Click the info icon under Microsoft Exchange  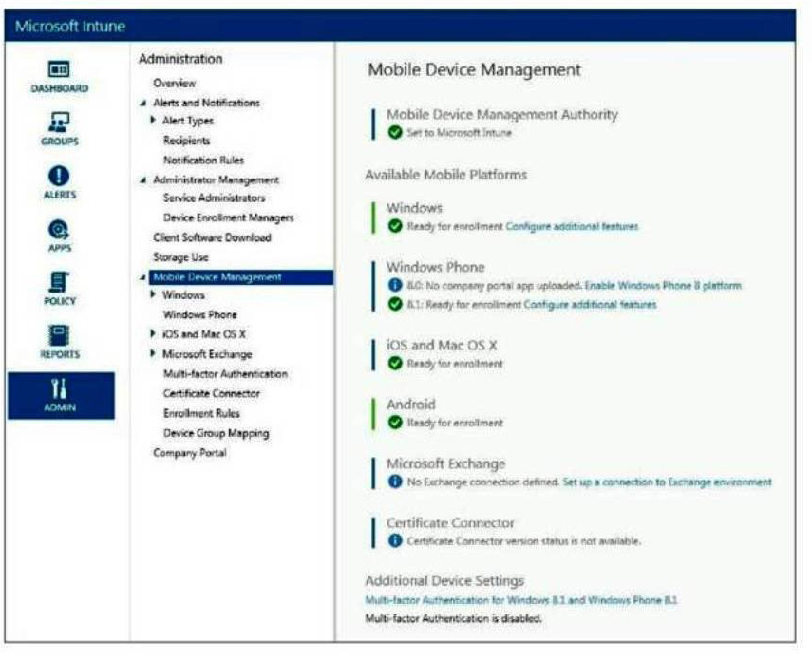tap(395, 482)
